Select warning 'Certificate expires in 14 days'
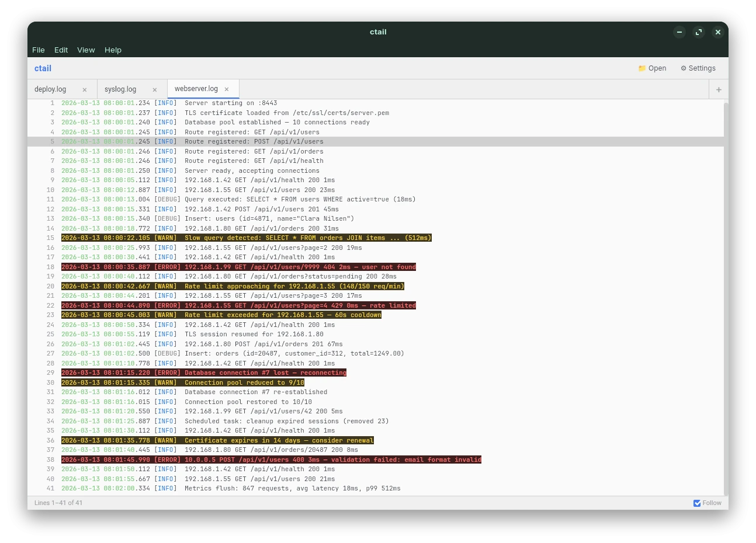Viewport: 756px width, 543px height. (376, 440)
